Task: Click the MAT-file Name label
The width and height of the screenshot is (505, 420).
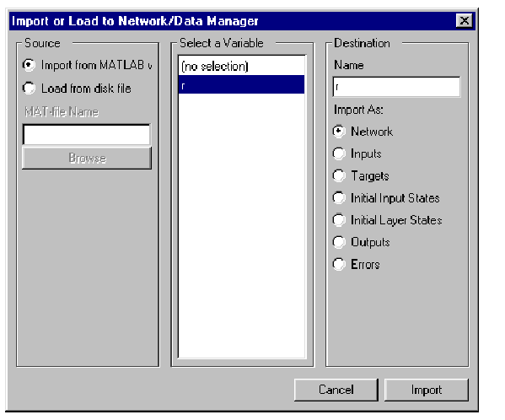Action: coord(62,112)
